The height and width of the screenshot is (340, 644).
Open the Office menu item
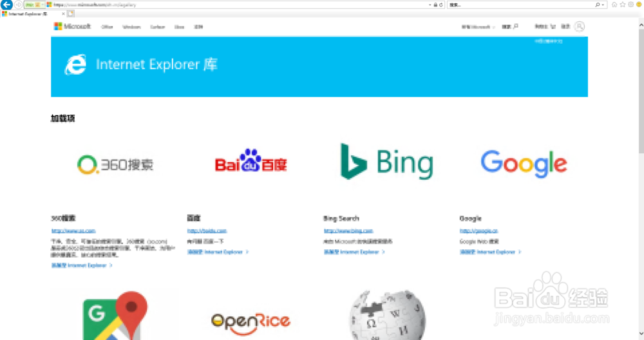(x=107, y=27)
